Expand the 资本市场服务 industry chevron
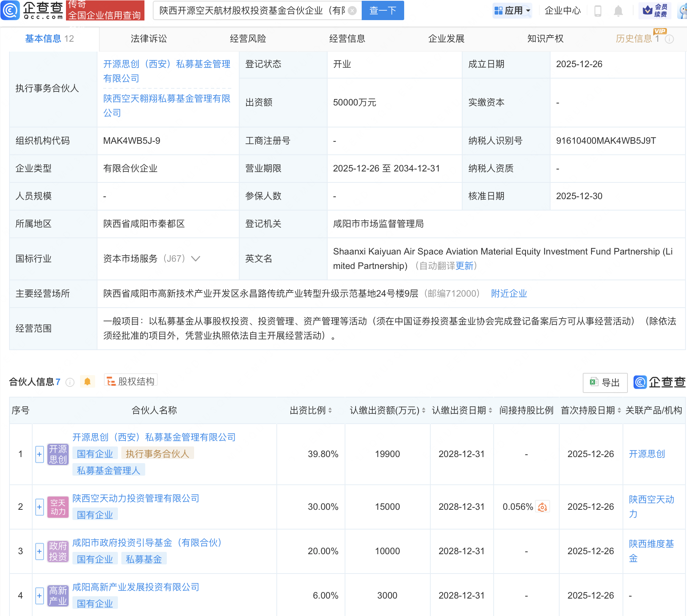 tap(196, 259)
